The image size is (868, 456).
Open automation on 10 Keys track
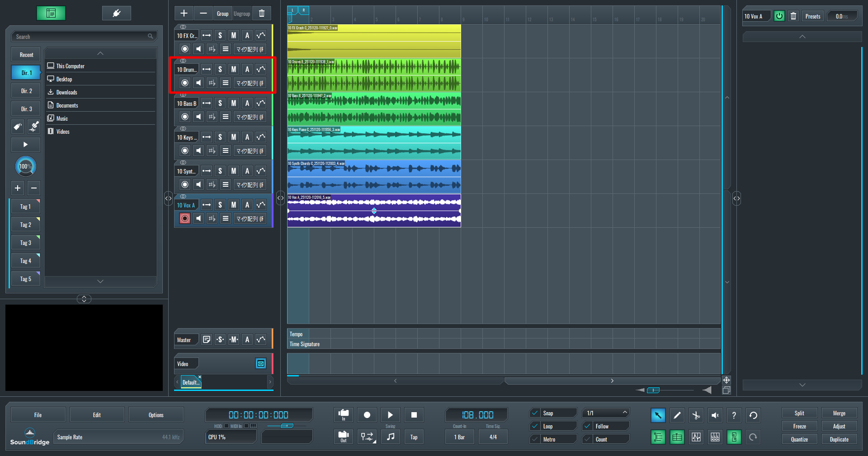[x=260, y=137]
